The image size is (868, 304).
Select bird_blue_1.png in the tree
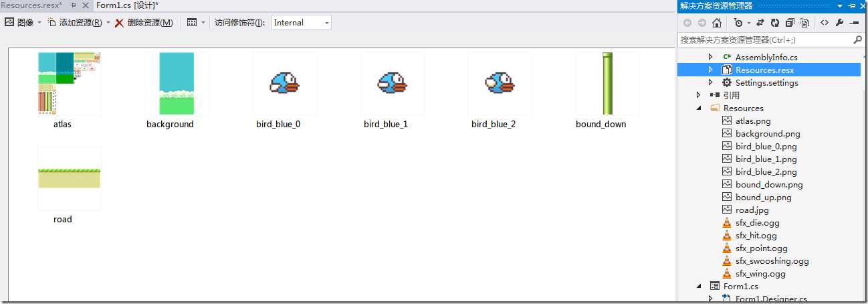[766, 159]
